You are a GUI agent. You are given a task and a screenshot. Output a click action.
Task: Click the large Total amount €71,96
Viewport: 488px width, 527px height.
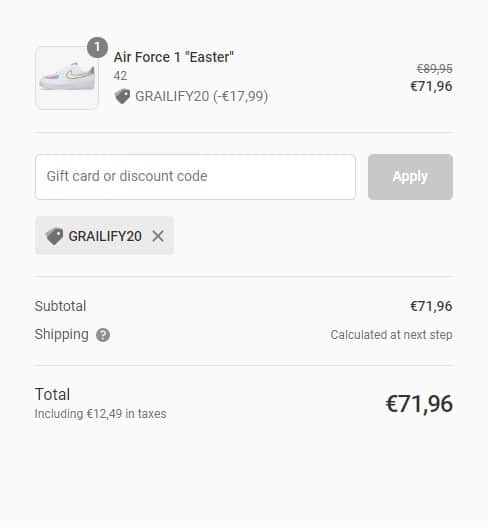coord(419,404)
